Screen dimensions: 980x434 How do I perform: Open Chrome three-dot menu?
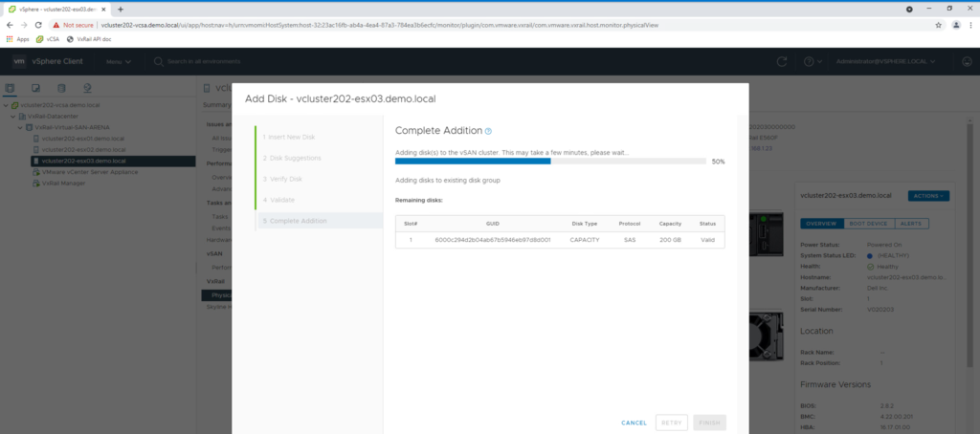coord(972,25)
